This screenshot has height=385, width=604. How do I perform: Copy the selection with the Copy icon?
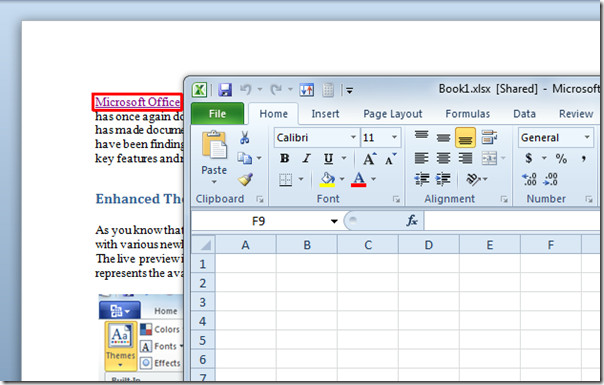pos(245,158)
